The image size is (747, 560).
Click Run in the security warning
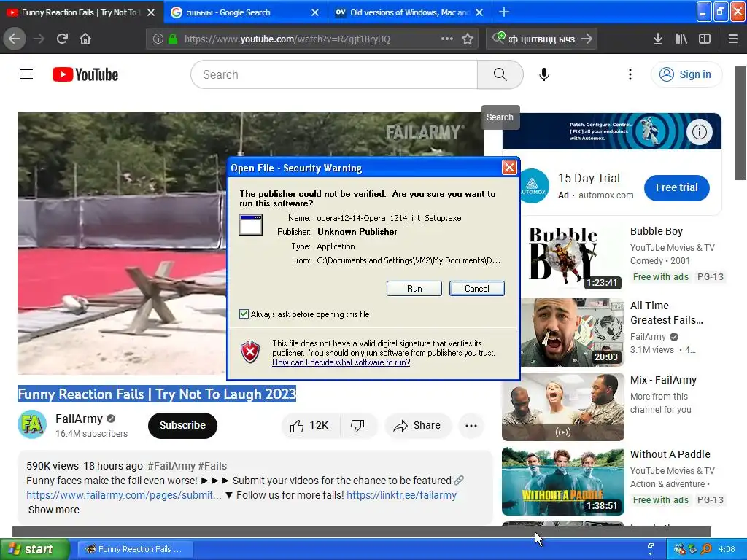pyautogui.click(x=414, y=289)
